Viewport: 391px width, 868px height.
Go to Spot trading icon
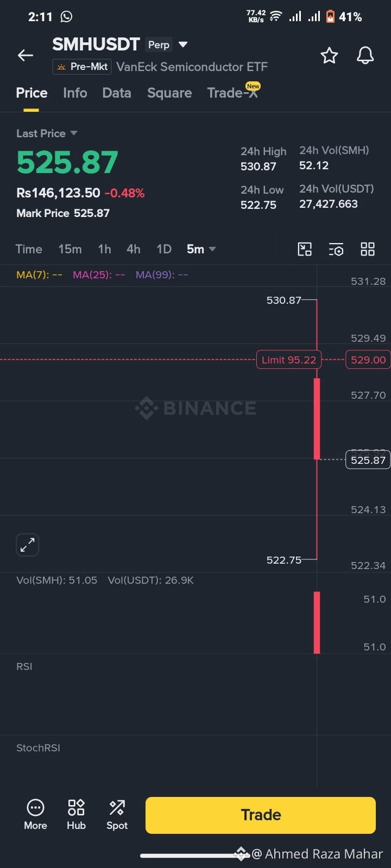click(117, 814)
